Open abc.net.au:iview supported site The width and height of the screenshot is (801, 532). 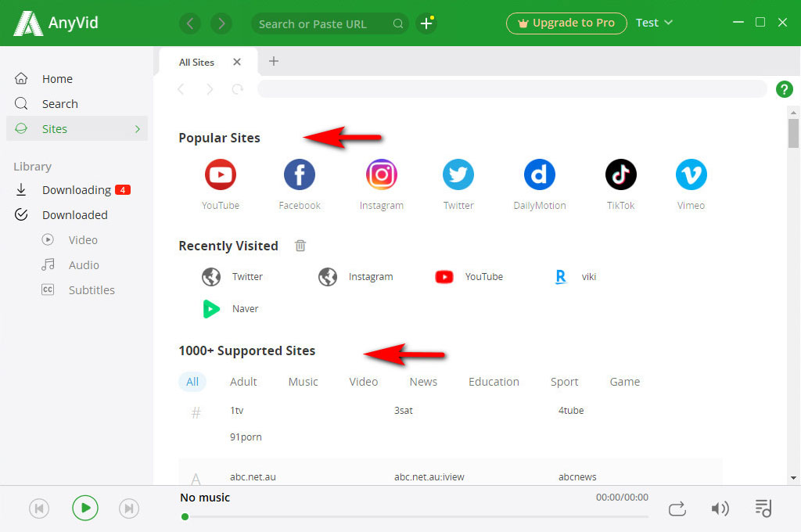(x=429, y=476)
